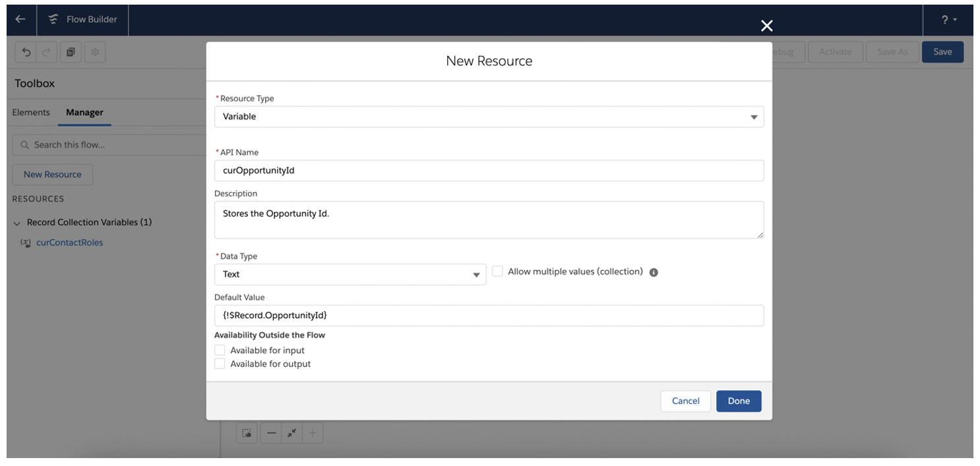Focus the API Name field
The height and width of the screenshot is (466, 980).
click(x=489, y=170)
